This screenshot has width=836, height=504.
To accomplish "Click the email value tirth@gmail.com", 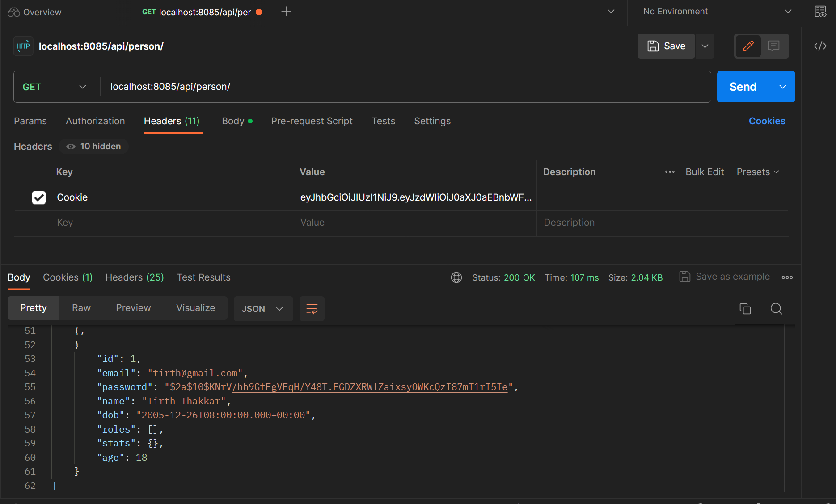I will (x=195, y=373).
